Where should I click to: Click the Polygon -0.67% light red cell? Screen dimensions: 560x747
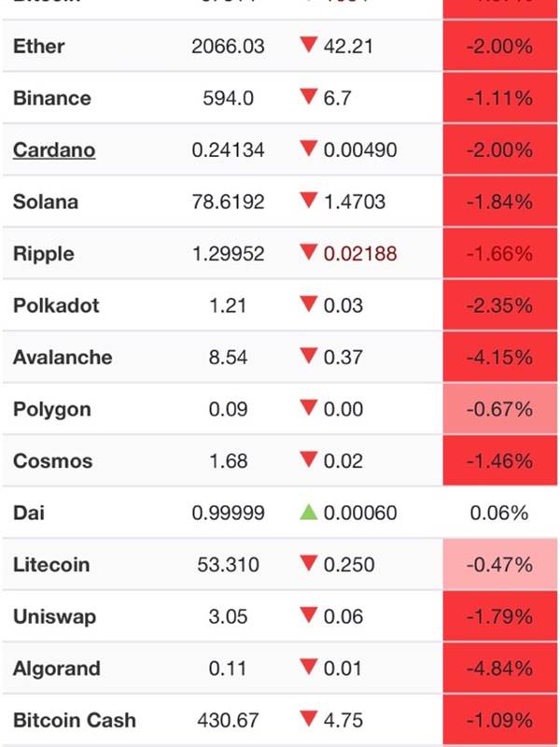pos(501,409)
